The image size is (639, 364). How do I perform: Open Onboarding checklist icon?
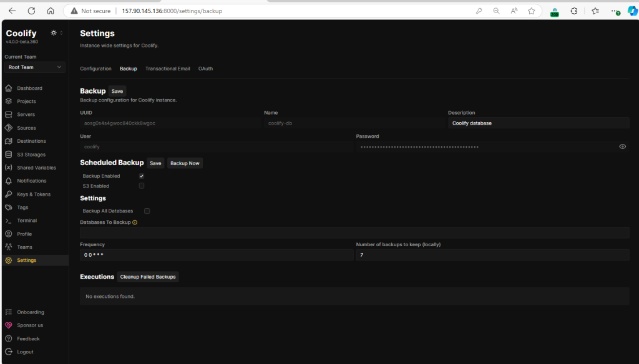(x=9, y=312)
